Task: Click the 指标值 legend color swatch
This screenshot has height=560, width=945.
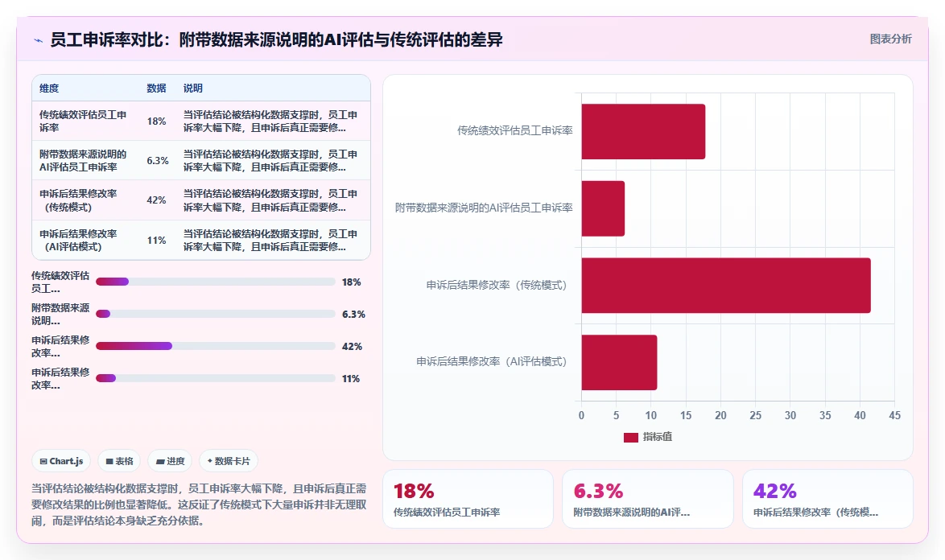Action: pos(630,438)
